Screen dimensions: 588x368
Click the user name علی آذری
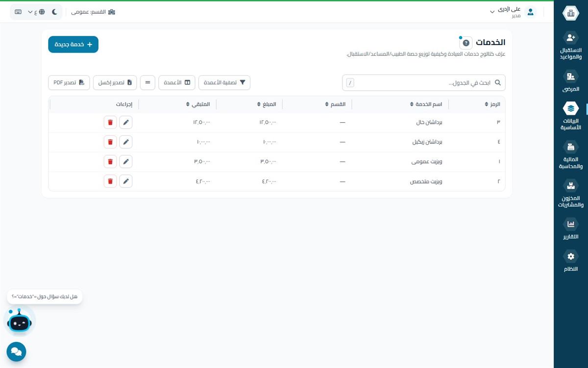tap(510, 9)
